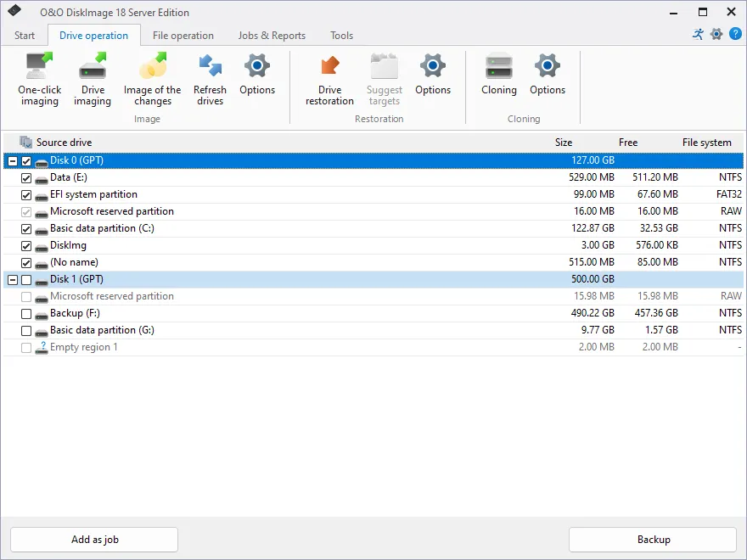
Task: Click drive icon of EFI system partition
Action: pyautogui.click(x=42, y=196)
